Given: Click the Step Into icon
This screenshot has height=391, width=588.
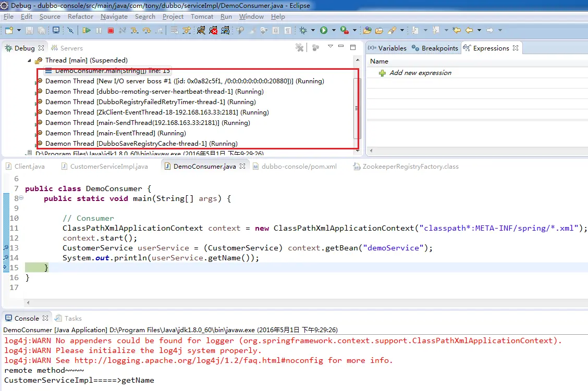Looking at the screenshot, I should [134, 30].
